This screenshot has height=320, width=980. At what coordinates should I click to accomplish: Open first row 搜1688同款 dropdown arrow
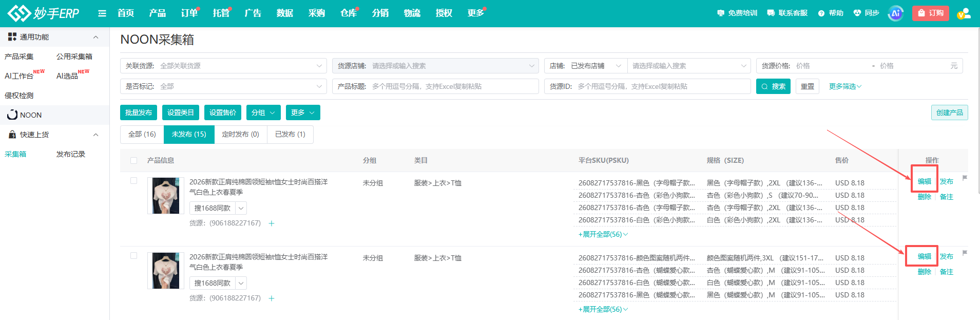click(241, 208)
